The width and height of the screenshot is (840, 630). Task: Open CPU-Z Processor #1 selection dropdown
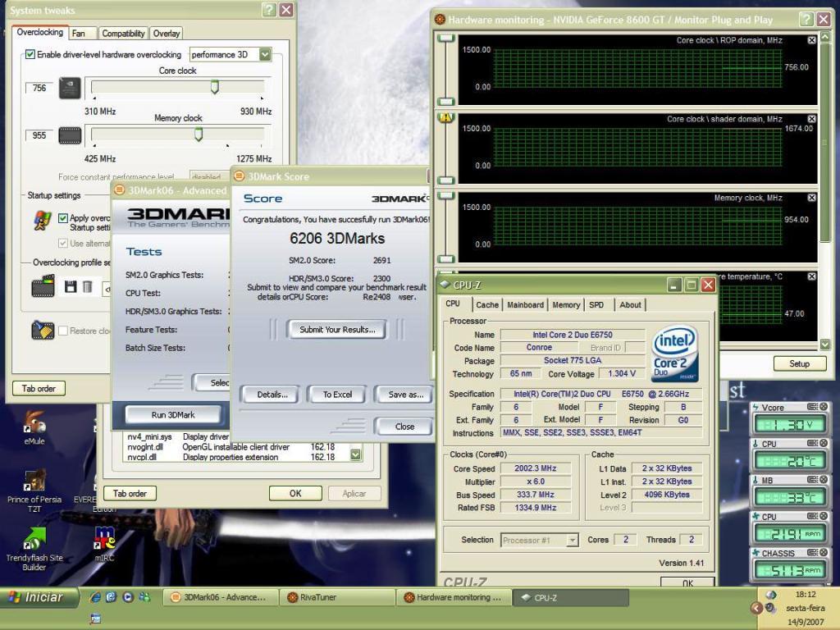[x=572, y=540]
